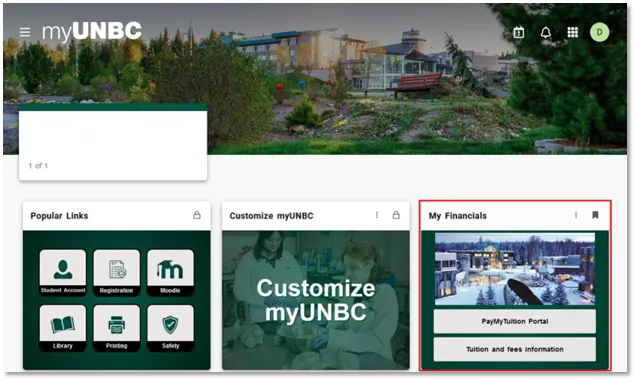Click the Customize myUNBC card title
636x381 pixels.
tap(271, 216)
